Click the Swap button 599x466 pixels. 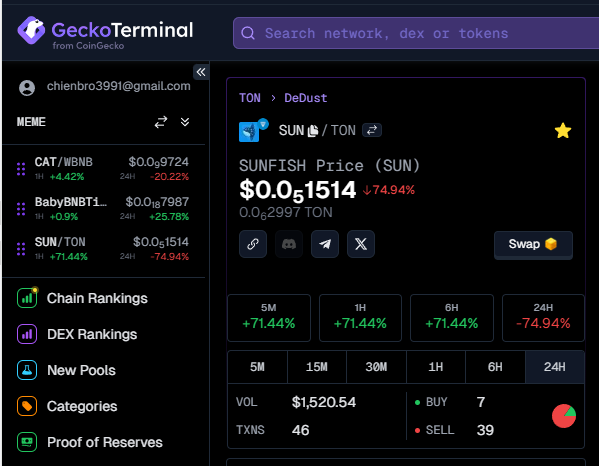[533, 244]
